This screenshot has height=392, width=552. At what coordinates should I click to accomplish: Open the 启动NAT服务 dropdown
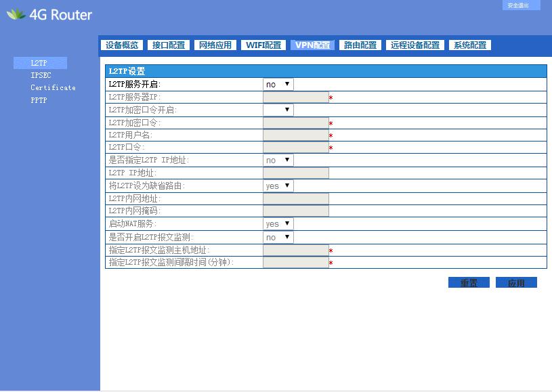click(x=278, y=223)
